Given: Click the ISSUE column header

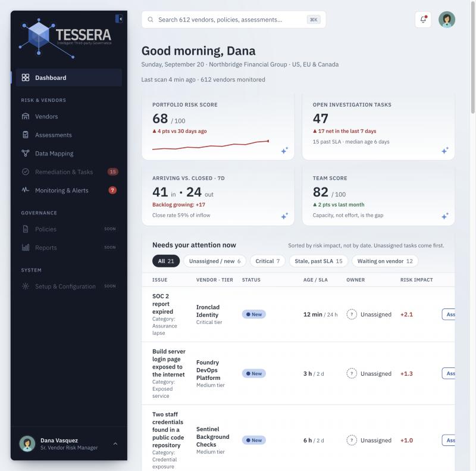Looking at the screenshot, I should tap(159, 279).
